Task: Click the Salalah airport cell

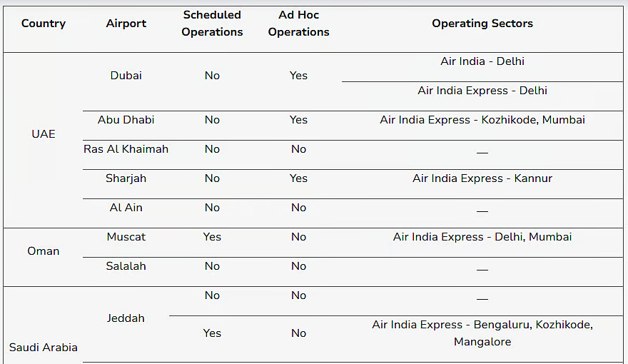Action: [x=126, y=266]
